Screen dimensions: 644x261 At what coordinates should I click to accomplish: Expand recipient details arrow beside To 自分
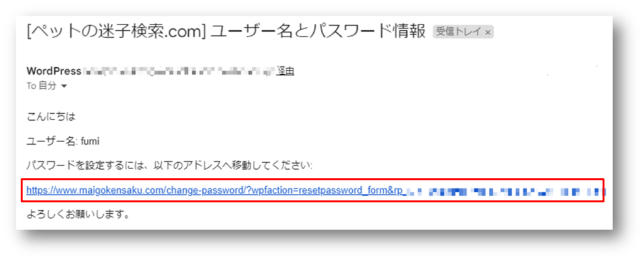point(64,86)
